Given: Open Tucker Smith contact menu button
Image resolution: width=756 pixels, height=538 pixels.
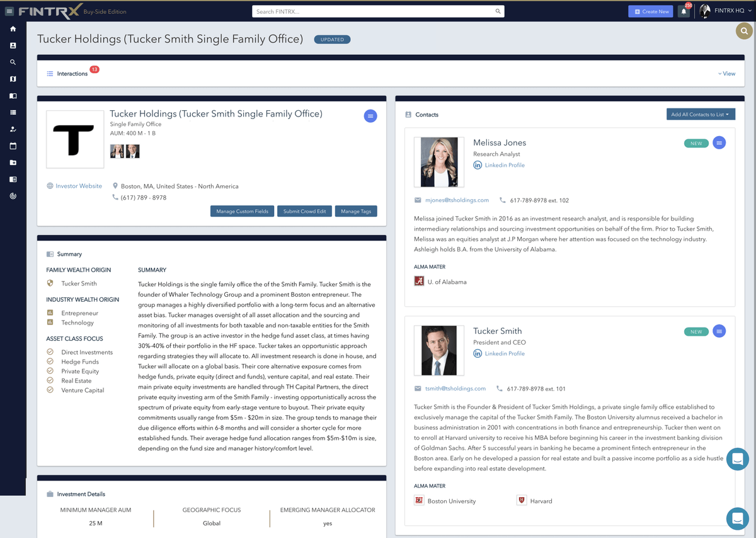Looking at the screenshot, I should (719, 331).
